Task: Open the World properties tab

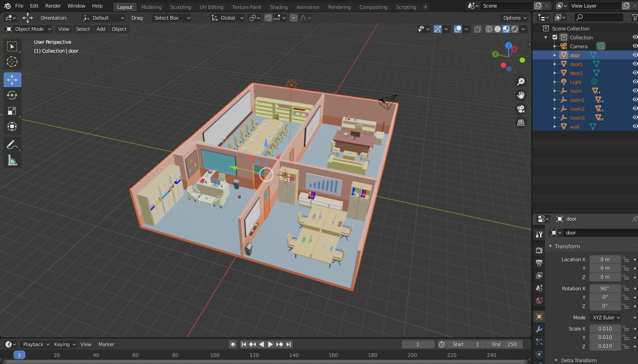Action: pyautogui.click(x=539, y=301)
